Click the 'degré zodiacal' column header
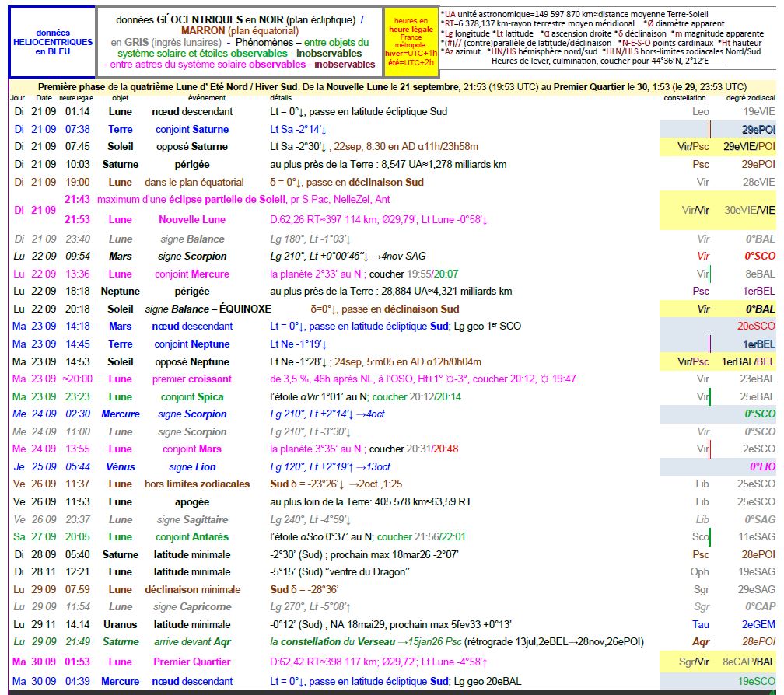Viewport: 784px width, 695px height. (x=750, y=98)
